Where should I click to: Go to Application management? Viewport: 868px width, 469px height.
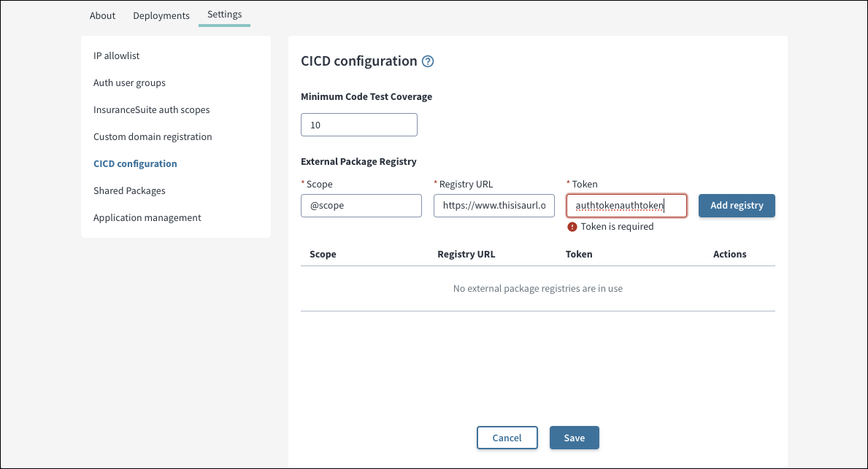click(147, 218)
